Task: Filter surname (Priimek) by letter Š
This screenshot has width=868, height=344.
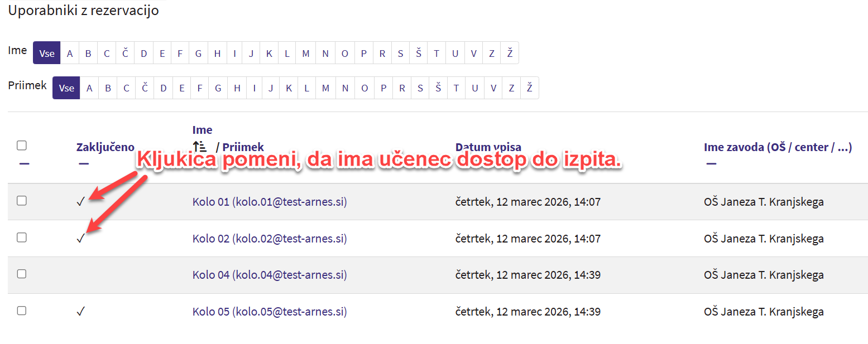Action: pyautogui.click(x=438, y=88)
